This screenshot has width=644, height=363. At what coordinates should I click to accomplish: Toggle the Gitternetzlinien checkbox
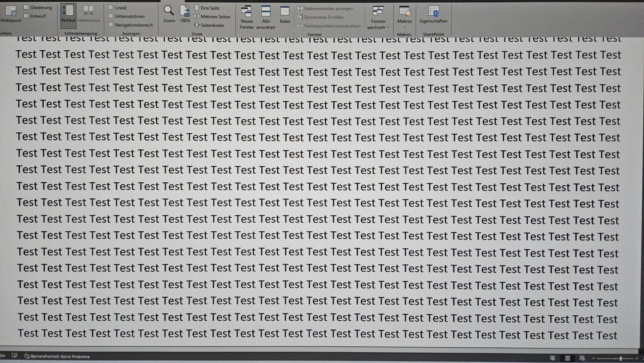pos(111,16)
